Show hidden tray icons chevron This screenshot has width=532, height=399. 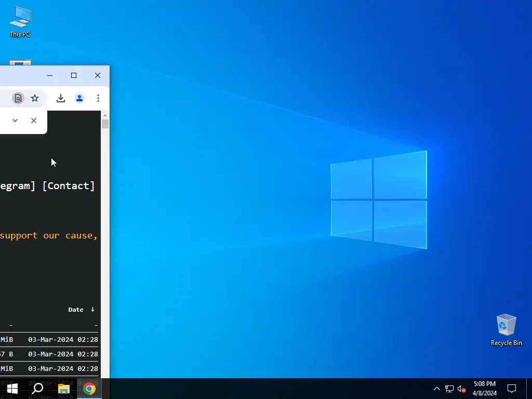[x=436, y=389]
